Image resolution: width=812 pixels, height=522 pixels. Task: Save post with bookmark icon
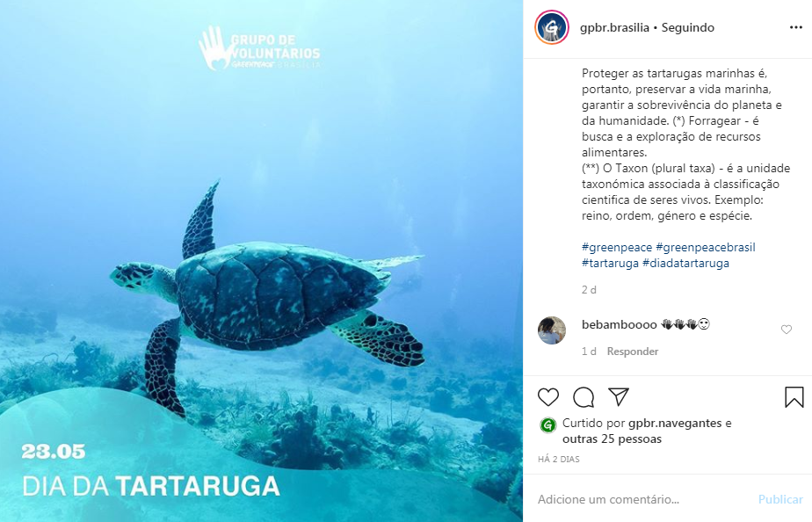(794, 397)
